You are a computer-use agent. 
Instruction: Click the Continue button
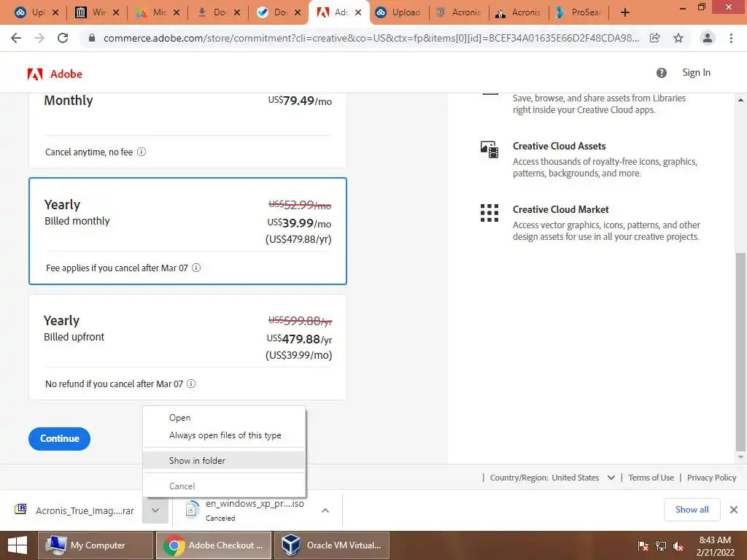[60, 438]
